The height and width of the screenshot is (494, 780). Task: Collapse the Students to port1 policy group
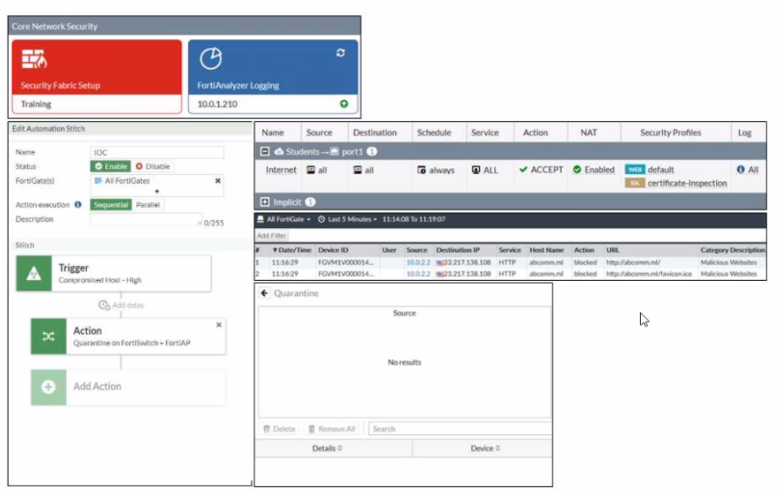(264, 151)
